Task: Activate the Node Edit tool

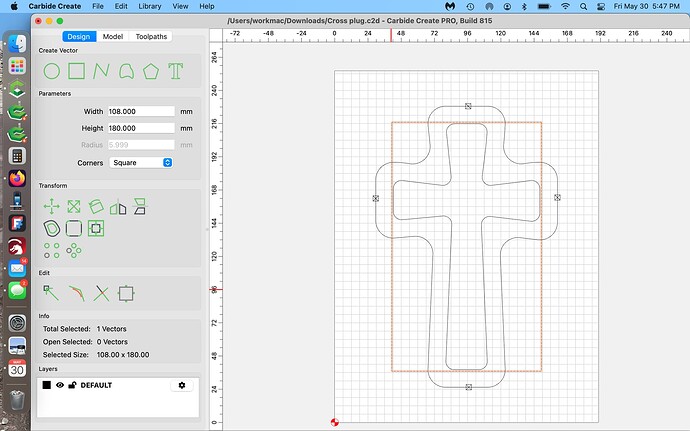Action: point(51,293)
